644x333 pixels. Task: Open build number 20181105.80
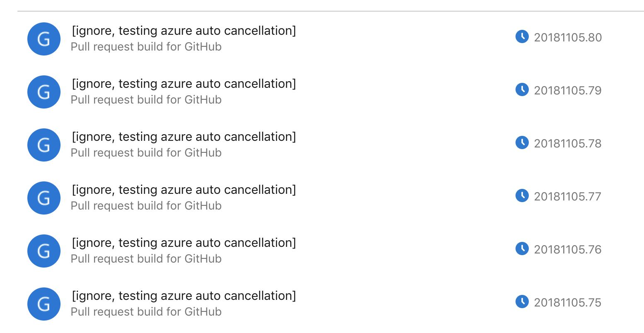[x=567, y=38]
